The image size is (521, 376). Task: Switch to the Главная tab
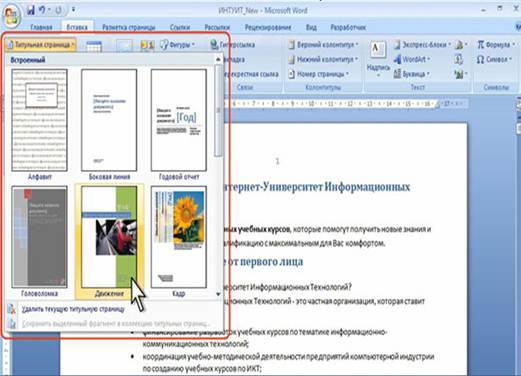coord(41,27)
